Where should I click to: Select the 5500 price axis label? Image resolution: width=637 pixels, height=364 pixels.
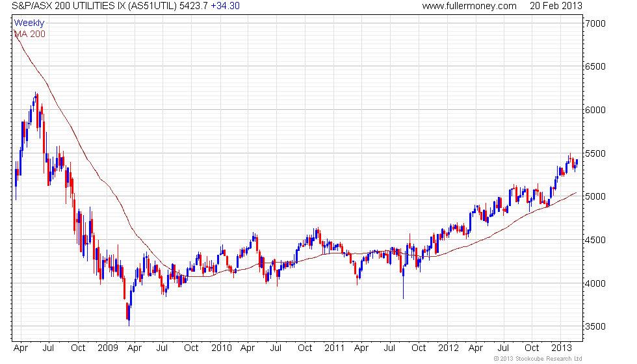595,153
